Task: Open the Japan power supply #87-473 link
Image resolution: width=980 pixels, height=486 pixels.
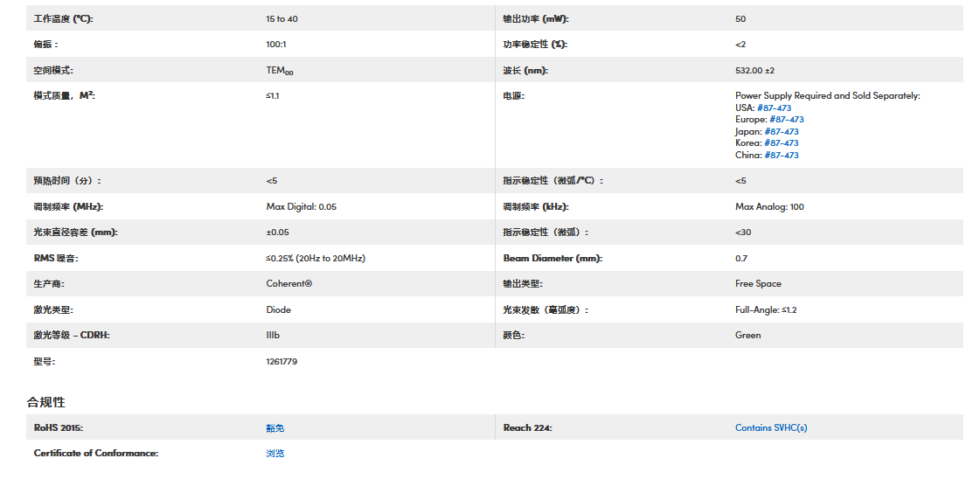Action: coord(782,131)
